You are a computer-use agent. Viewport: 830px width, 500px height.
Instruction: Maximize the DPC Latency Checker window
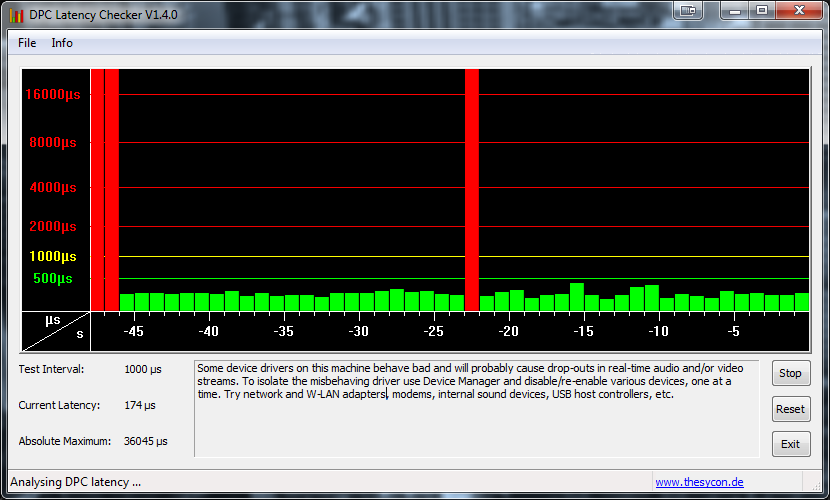click(x=762, y=10)
